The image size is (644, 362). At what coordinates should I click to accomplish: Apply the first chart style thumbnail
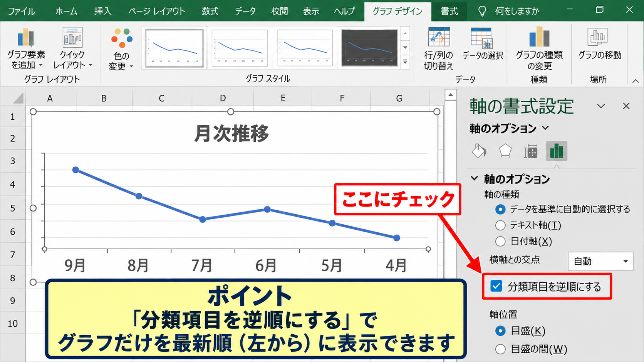174,48
